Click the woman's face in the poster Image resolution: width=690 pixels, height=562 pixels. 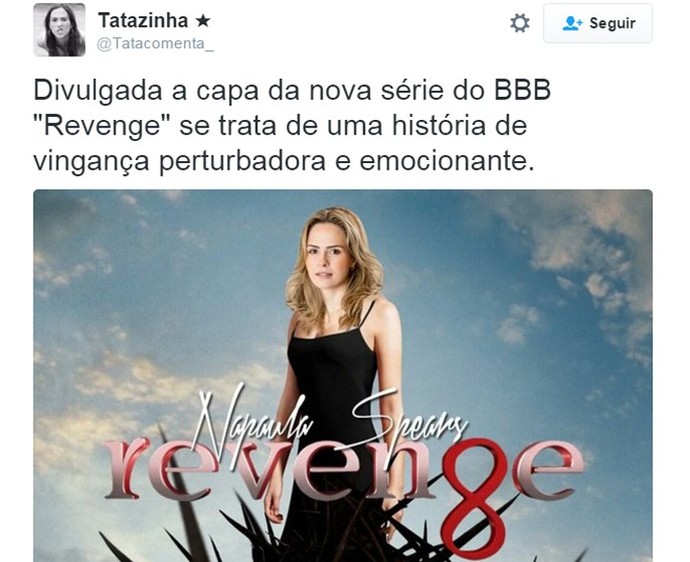[326, 260]
